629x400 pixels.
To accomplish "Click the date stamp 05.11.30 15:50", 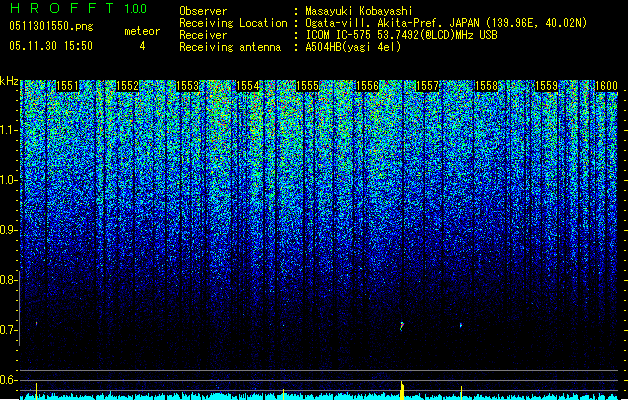I will (51, 46).
